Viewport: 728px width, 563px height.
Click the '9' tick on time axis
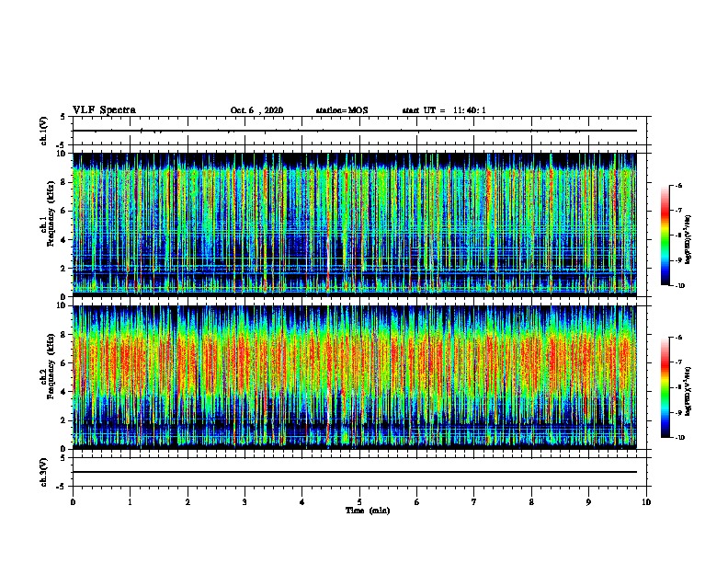[588, 501]
